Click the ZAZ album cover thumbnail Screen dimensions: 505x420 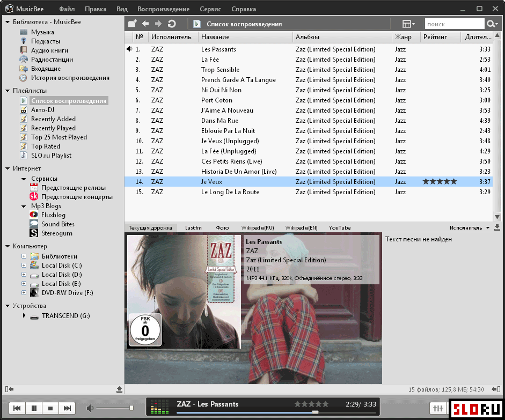pos(184,292)
